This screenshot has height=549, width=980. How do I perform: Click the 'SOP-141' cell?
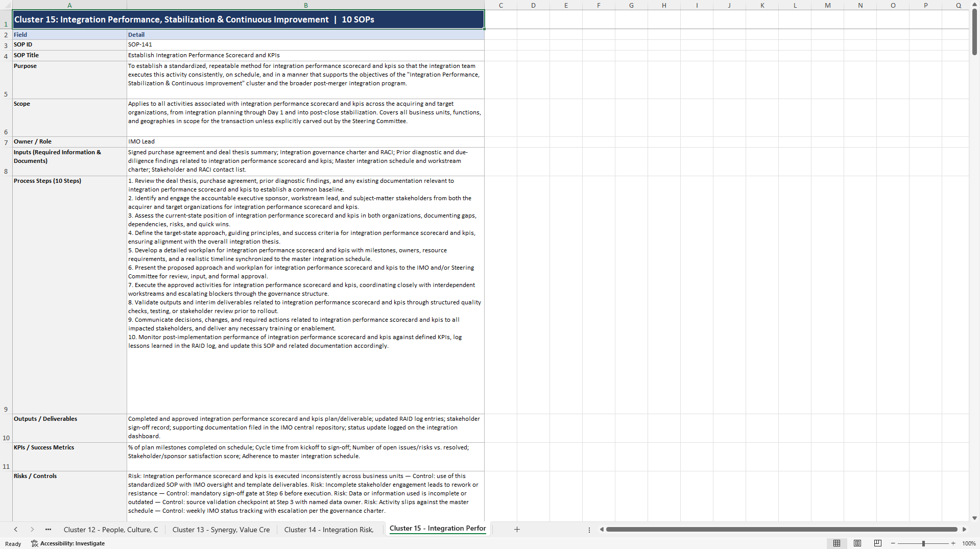coord(305,45)
